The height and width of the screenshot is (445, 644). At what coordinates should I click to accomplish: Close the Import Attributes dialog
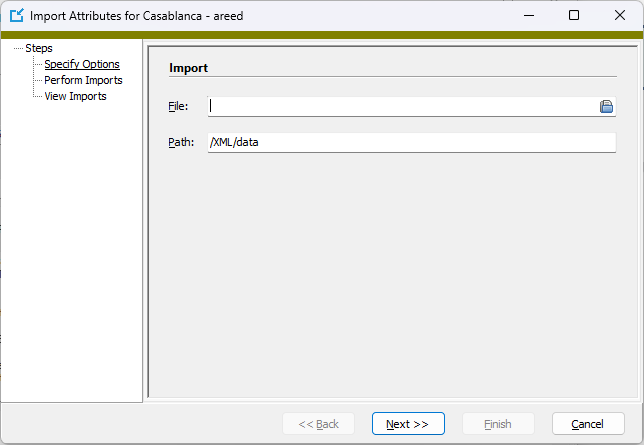coord(620,16)
